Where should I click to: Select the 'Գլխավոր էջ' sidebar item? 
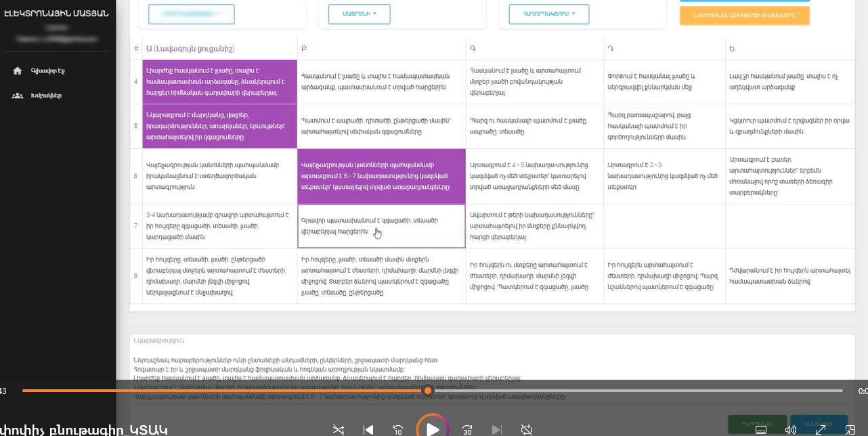[x=48, y=70]
